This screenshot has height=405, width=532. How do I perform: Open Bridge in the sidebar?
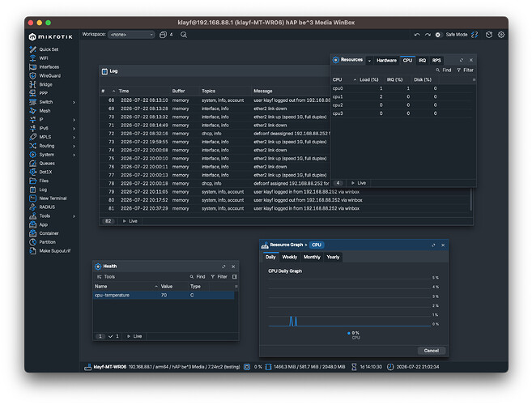tap(45, 84)
